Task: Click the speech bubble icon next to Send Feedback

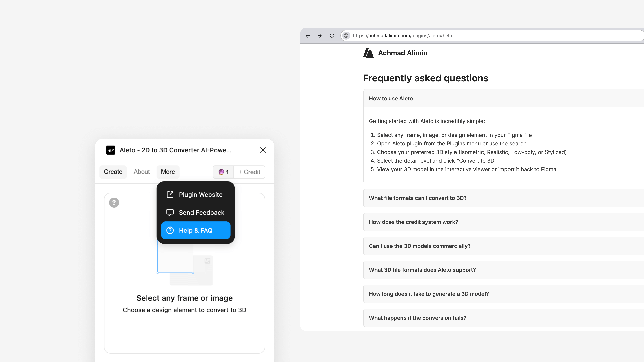Action: [x=170, y=212]
